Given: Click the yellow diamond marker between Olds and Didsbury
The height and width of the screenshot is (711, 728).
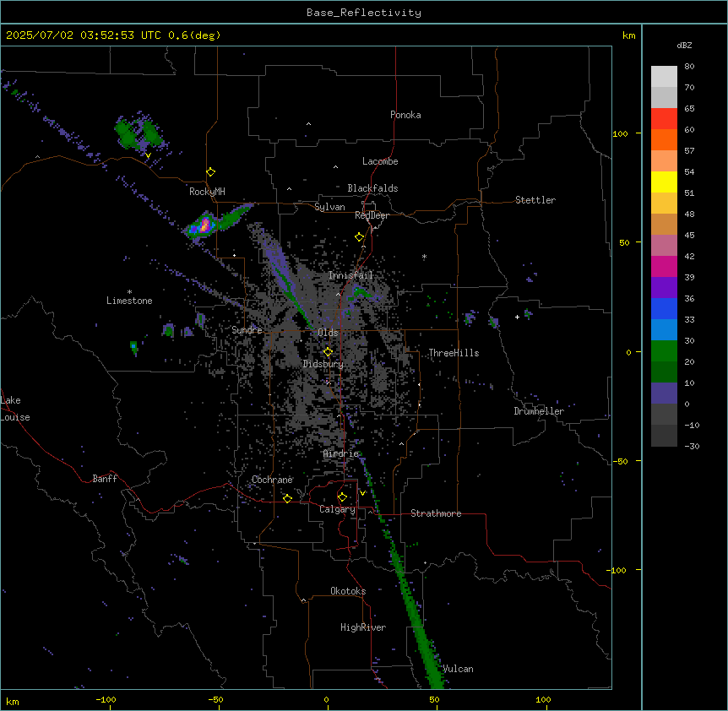Looking at the screenshot, I should click(x=328, y=352).
